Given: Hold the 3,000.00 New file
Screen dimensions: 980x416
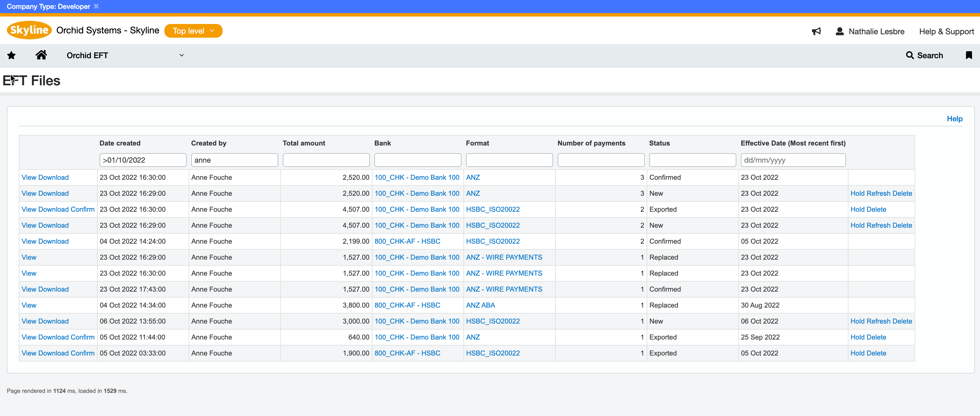Looking at the screenshot, I should [x=858, y=321].
